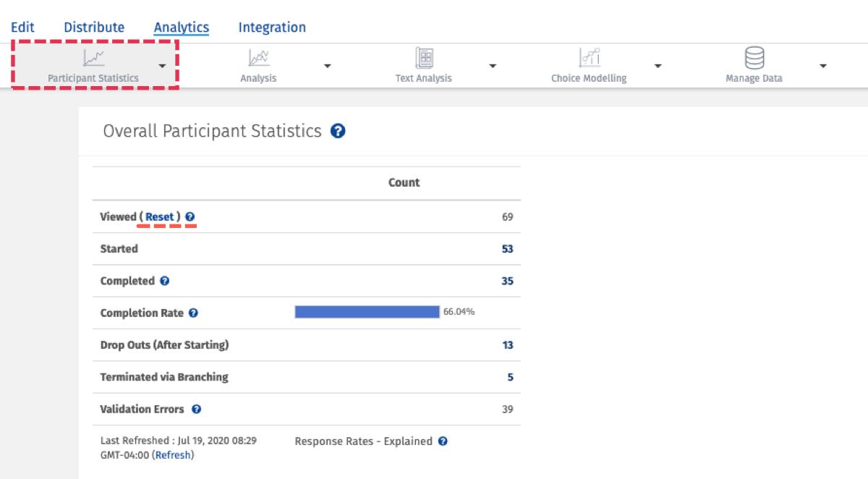868x479 pixels.
Task: Click the blue Completion Rate progress bar
Action: [367, 312]
